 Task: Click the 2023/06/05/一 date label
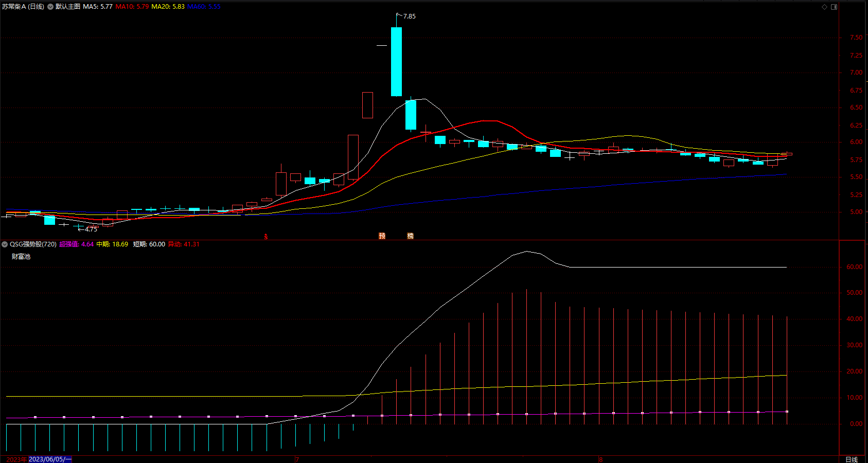click(50, 459)
